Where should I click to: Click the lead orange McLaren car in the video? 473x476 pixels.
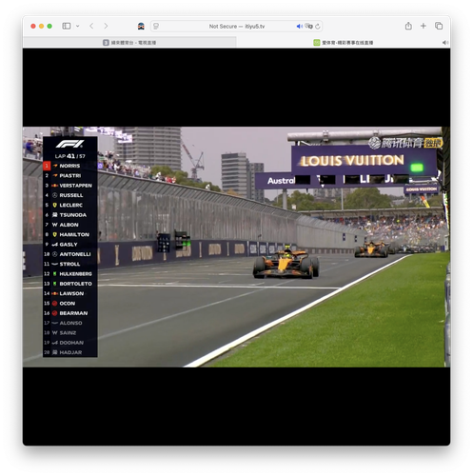(x=286, y=264)
